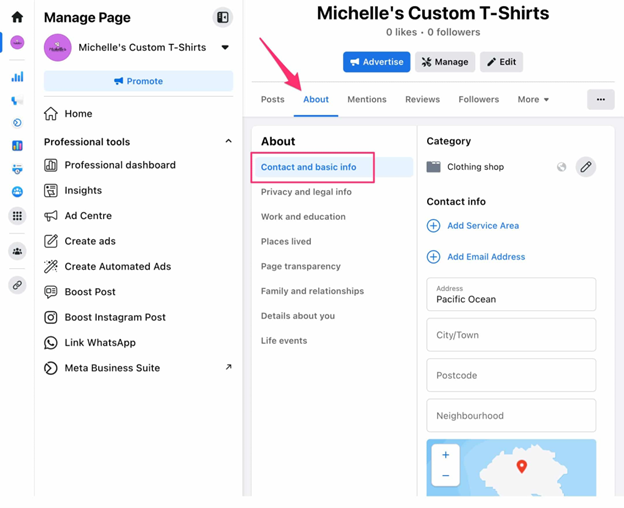The image size is (624, 508).
Task: Click the colored chart icon in left rail
Action: 17,146
